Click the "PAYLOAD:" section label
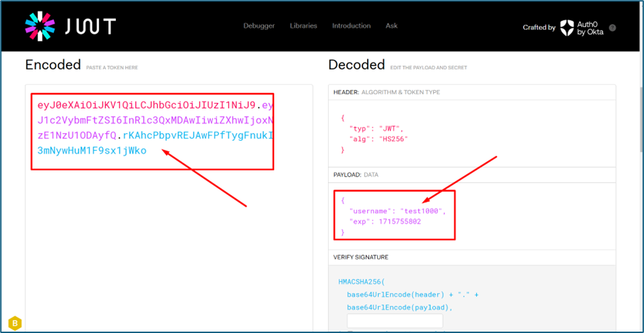 347,175
